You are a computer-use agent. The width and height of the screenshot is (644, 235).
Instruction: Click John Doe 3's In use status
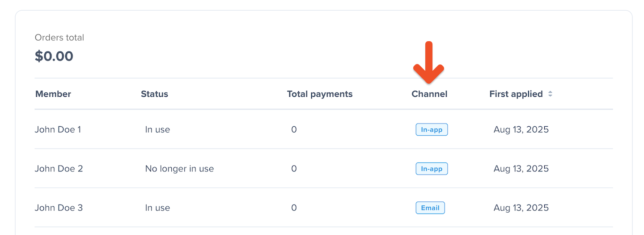(157, 208)
